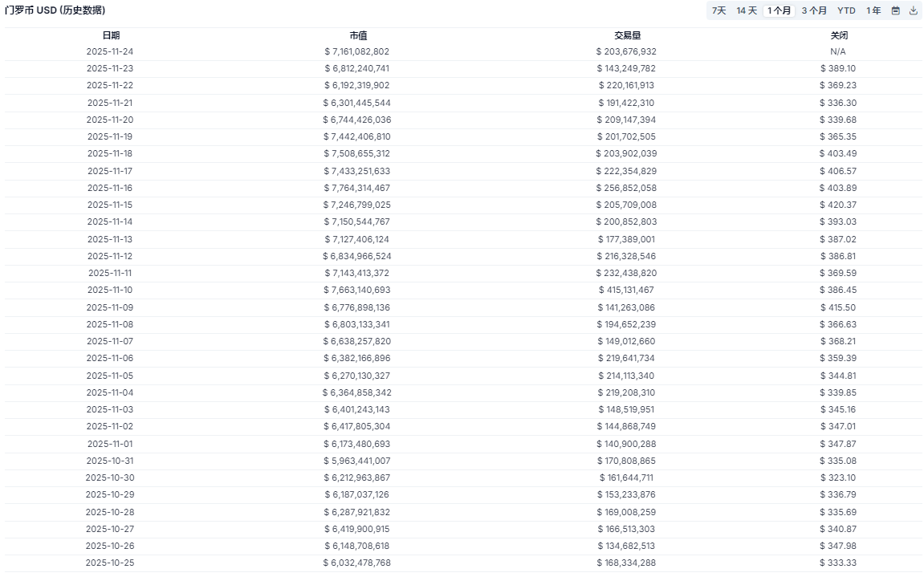
Task: Click the 日期 column header
Action: click(x=111, y=35)
